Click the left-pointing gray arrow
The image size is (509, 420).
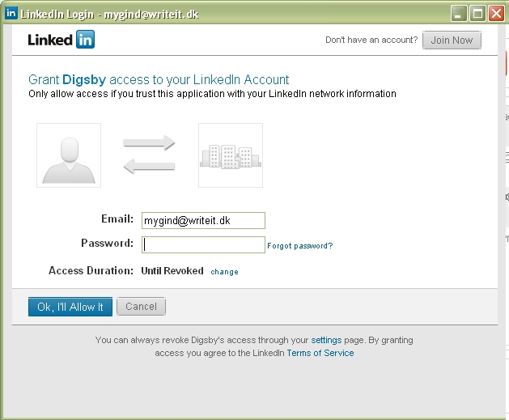[149, 166]
